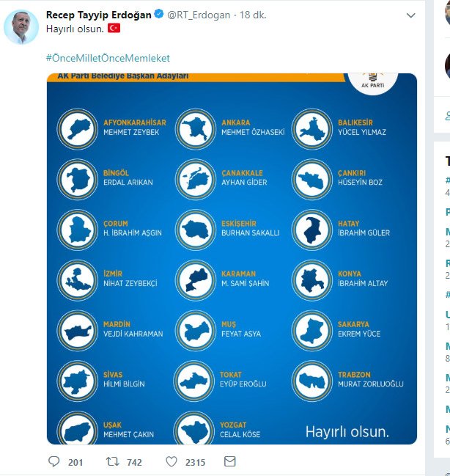Click the Trabzon province map icon
Image resolution: width=450 pixels, height=476 pixels.
310,379
